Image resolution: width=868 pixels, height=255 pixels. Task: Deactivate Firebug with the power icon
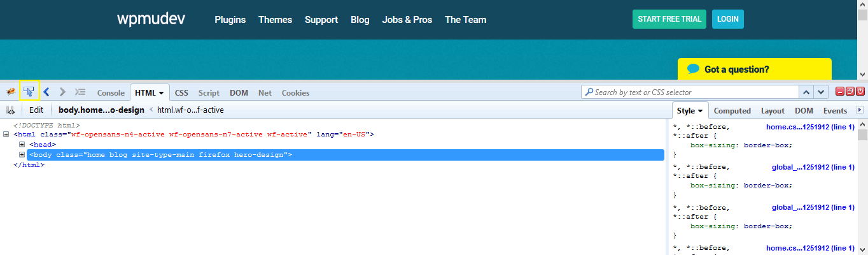(x=860, y=92)
